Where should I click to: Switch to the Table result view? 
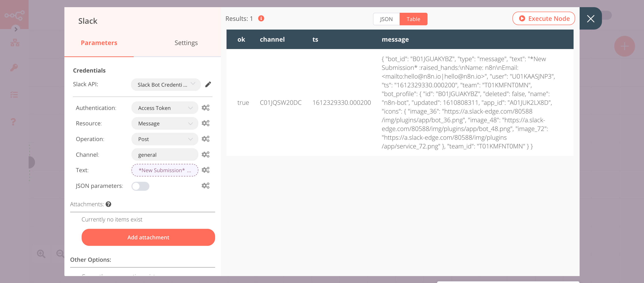413,19
